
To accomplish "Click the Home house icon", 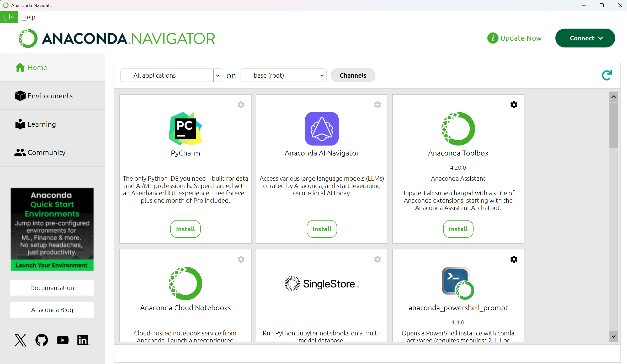I will 20,67.
